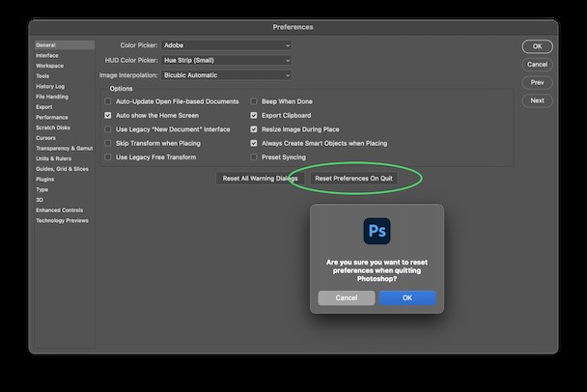Click Reset All Warning Dialogs

click(x=260, y=179)
